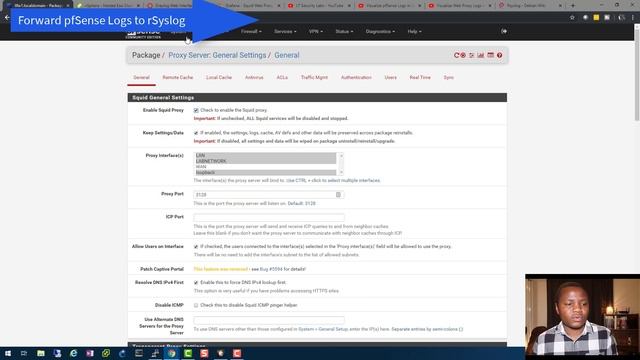The height and width of the screenshot is (360, 640).
Task: Open a new browser tab
Action: (573, 6)
